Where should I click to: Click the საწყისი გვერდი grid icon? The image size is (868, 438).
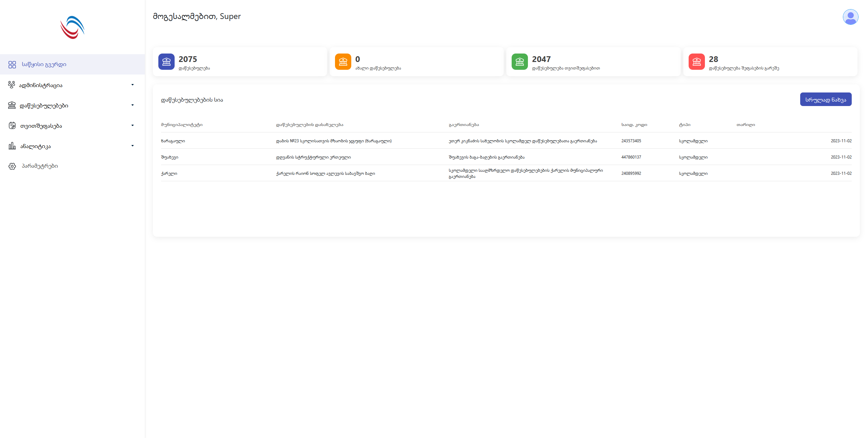(x=12, y=65)
